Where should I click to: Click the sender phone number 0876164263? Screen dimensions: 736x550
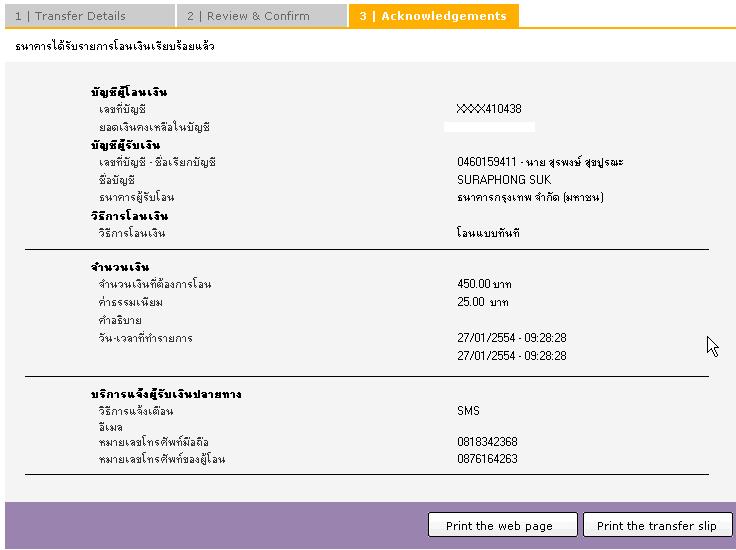click(487, 459)
